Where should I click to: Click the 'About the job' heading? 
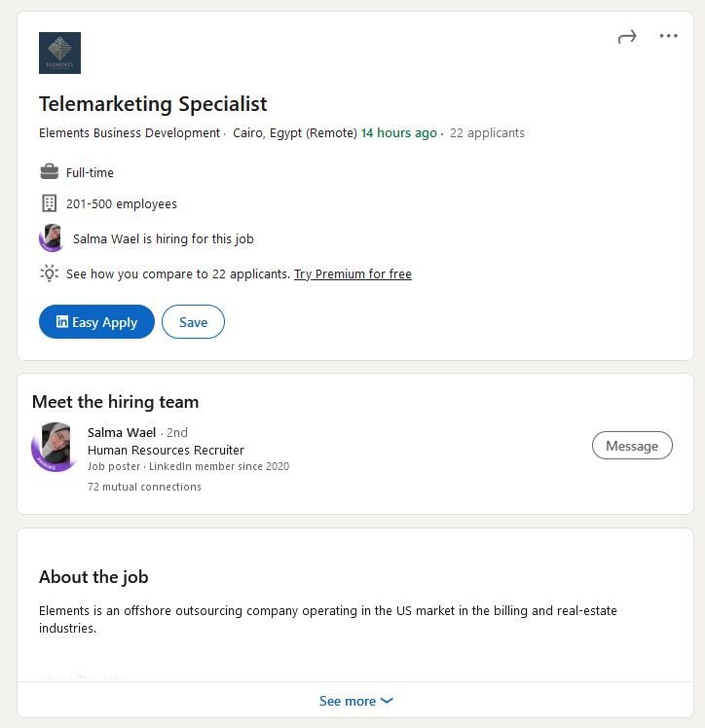(x=93, y=577)
